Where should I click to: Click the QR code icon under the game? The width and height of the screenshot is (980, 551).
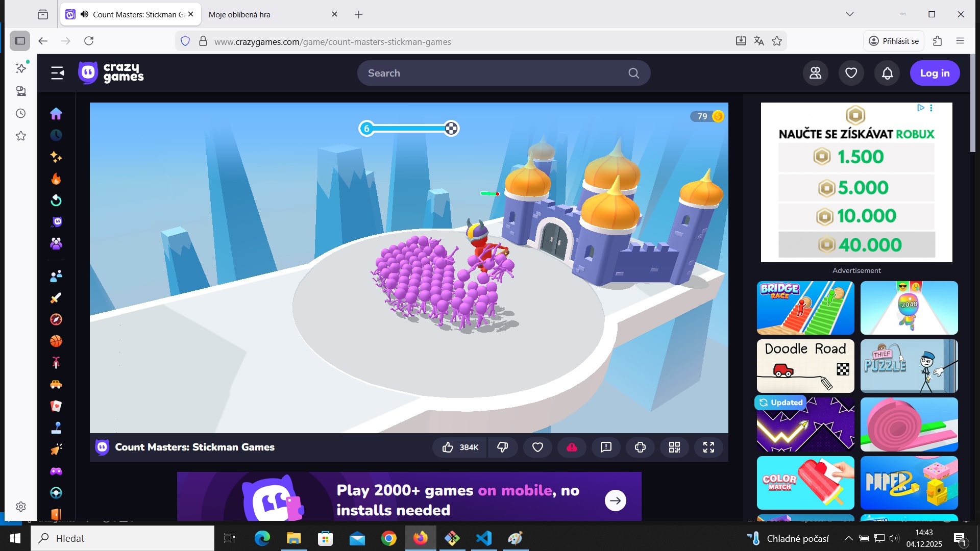point(674,447)
